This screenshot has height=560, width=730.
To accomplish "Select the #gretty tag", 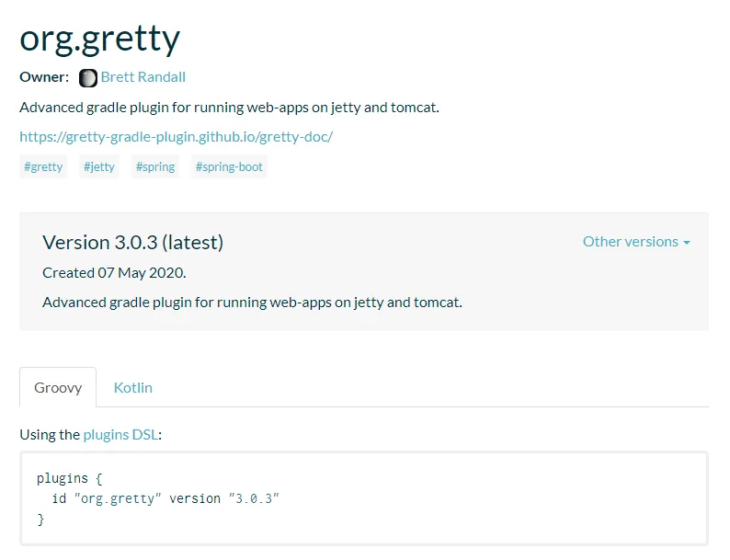I will 43,166.
